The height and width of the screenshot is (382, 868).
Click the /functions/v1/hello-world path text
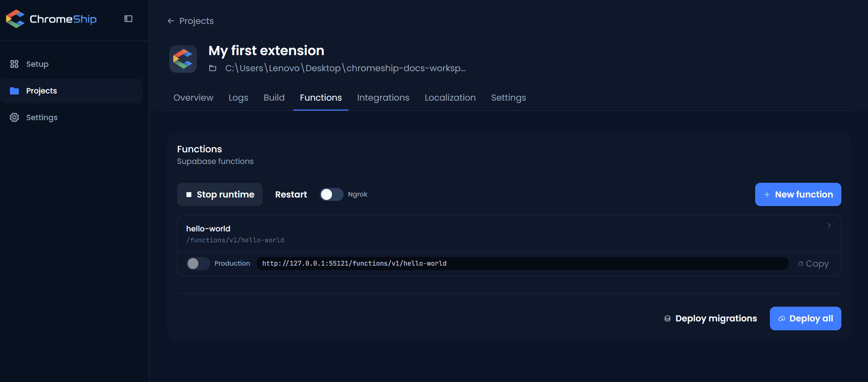pyautogui.click(x=235, y=240)
